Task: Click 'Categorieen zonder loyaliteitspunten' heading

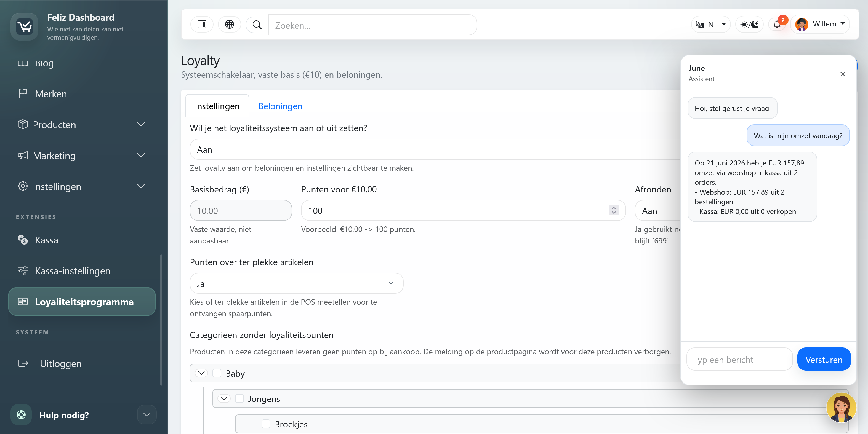Action: [262, 335]
